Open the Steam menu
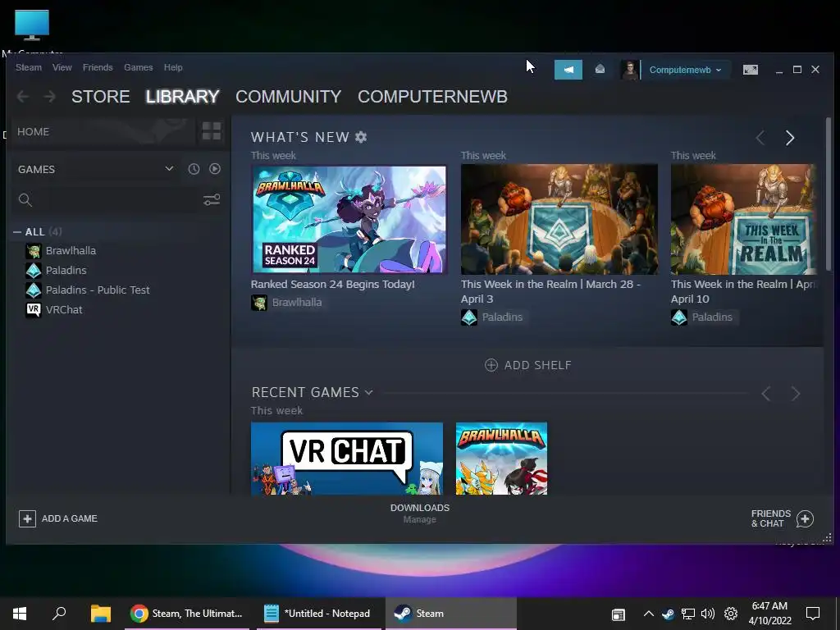840x630 pixels. 29,67
